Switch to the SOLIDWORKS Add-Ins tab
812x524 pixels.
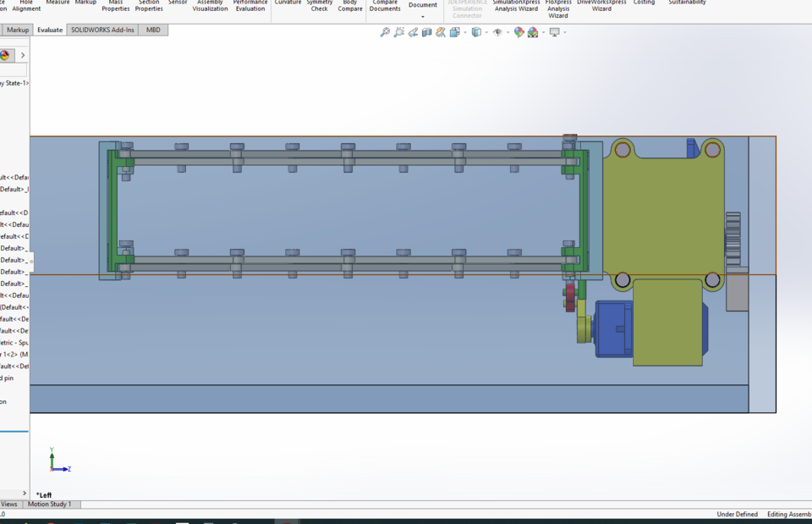101,29
